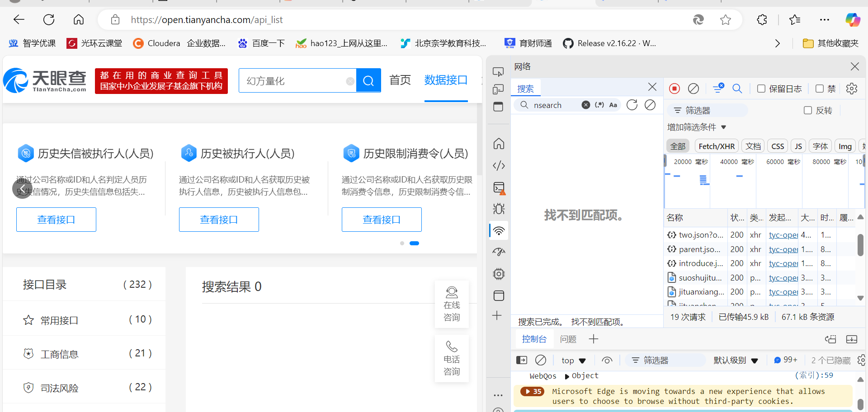Click 查看接口 under 历史被执行人(人员)
Image resolution: width=868 pixels, height=412 pixels.
click(x=219, y=220)
